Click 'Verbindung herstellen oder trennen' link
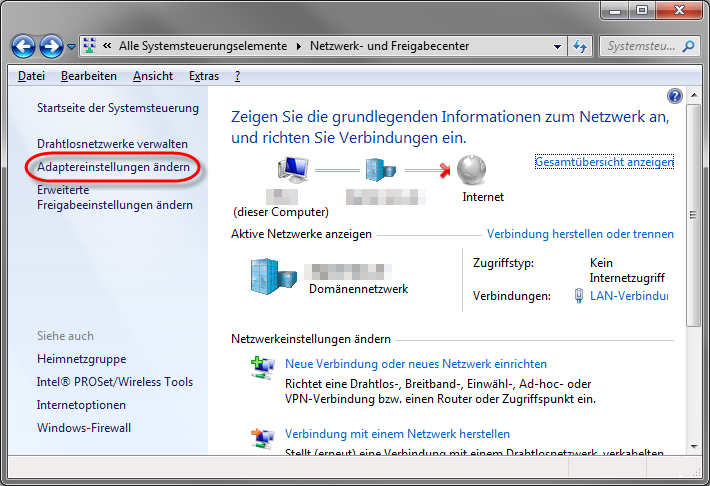 point(580,234)
